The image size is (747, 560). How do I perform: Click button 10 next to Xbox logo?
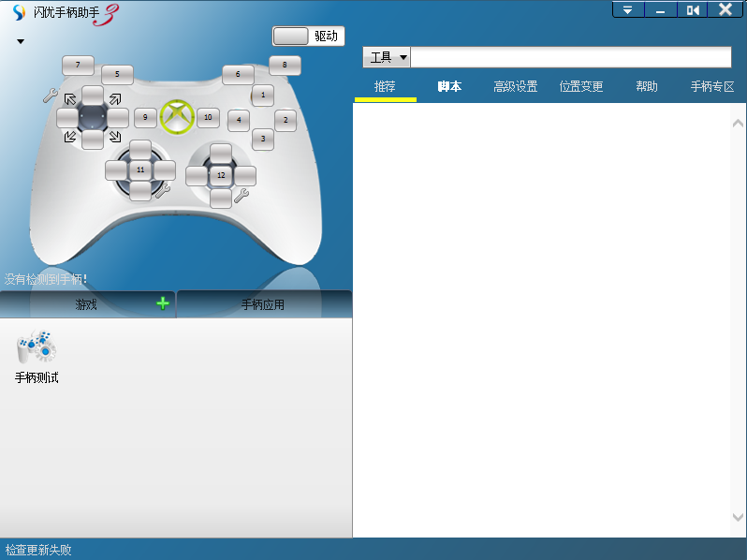click(208, 118)
